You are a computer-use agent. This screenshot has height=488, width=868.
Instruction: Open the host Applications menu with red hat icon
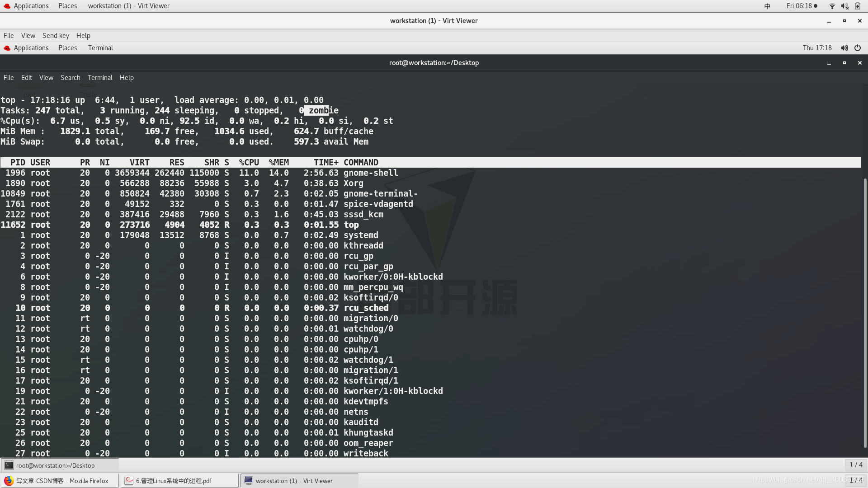click(26, 6)
